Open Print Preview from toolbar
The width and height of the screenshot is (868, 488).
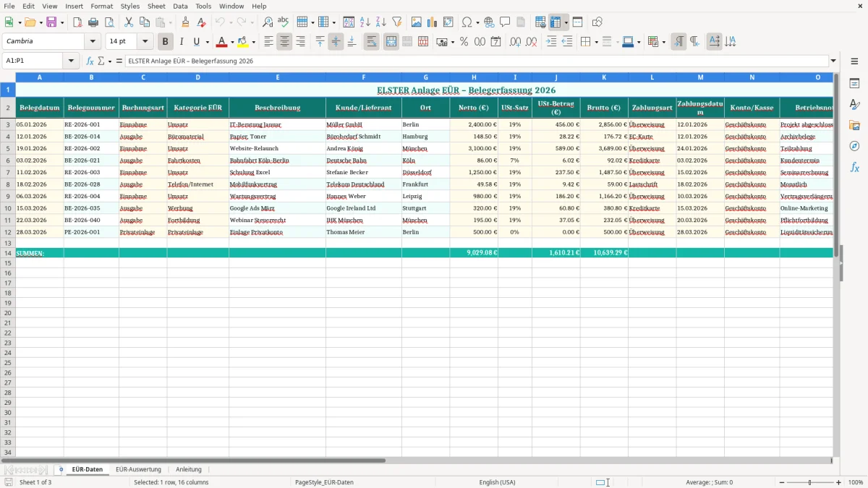[109, 22]
